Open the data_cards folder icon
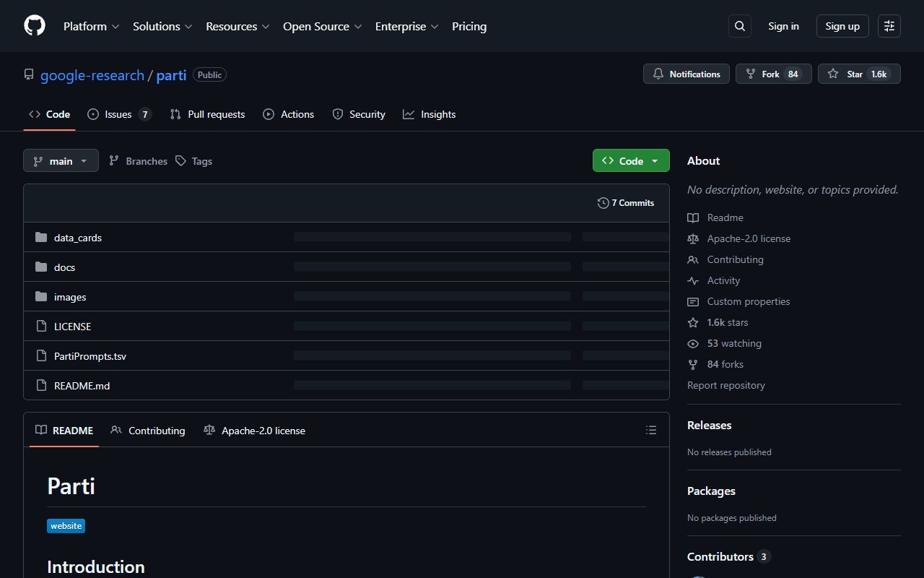The image size is (924, 578). (x=41, y=237)
